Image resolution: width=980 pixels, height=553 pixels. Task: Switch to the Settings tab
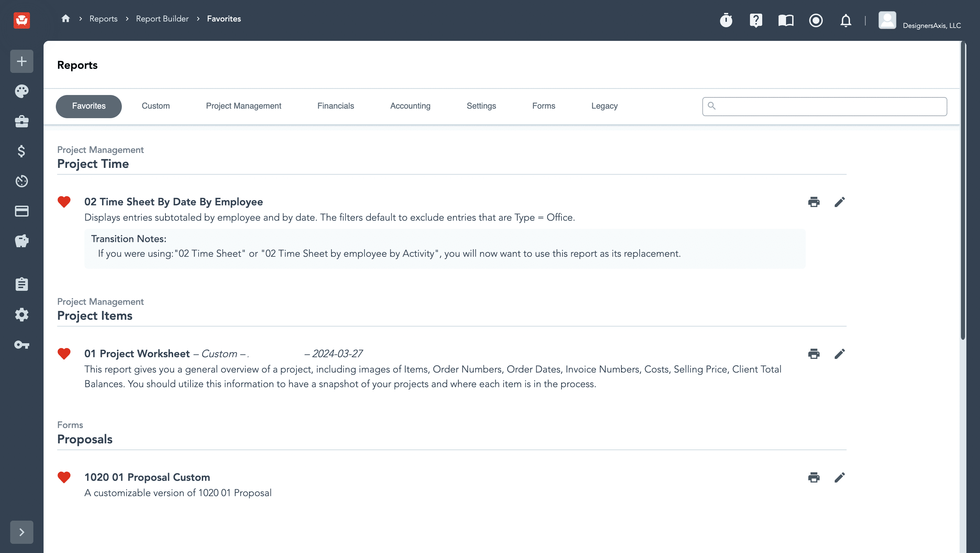tap(481, 106)
